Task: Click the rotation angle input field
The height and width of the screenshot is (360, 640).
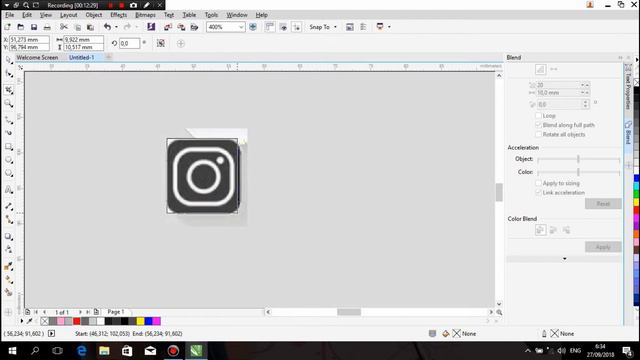Action: (129, 43)
